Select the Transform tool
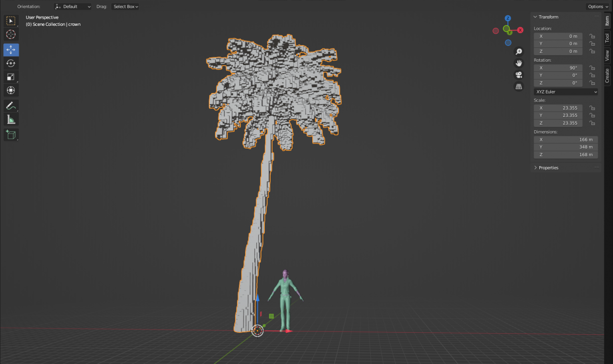Image resolution: width=613 pixels, height=364 pixels. (11, 90)
